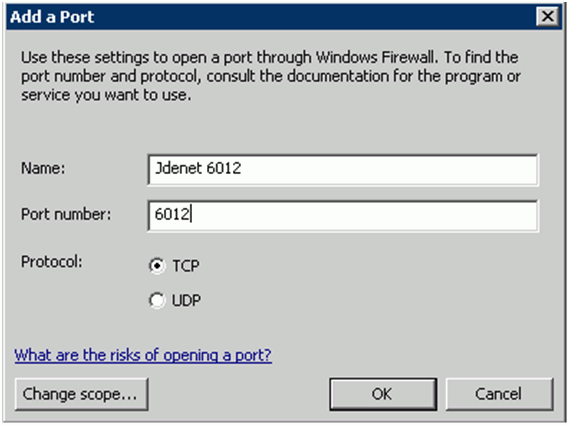Viewport: 569px width, 425px height.
Task: Click the TCP text label
Action: pyautogui.click(x=186, y=266)
